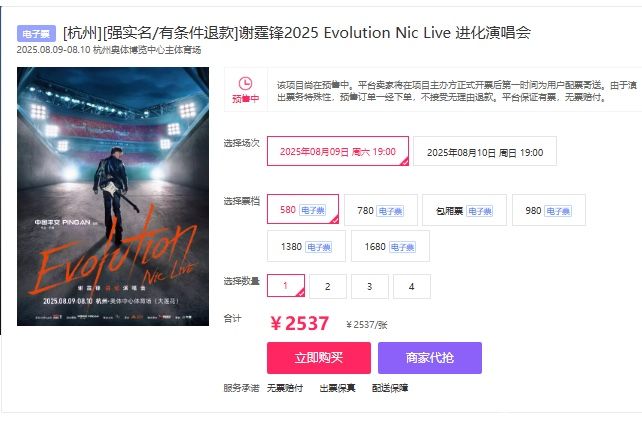Click the 无票赔付 service promise
The width and height of the screenshot is (642, 434).
click(285, 388)
